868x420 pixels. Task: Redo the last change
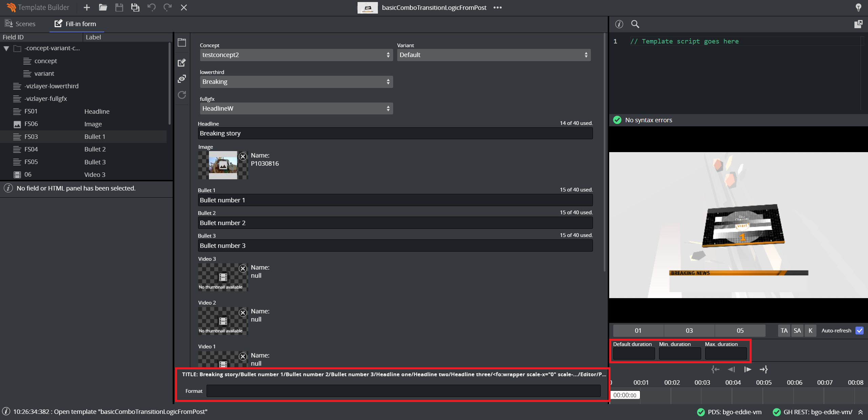click(168, 7)
